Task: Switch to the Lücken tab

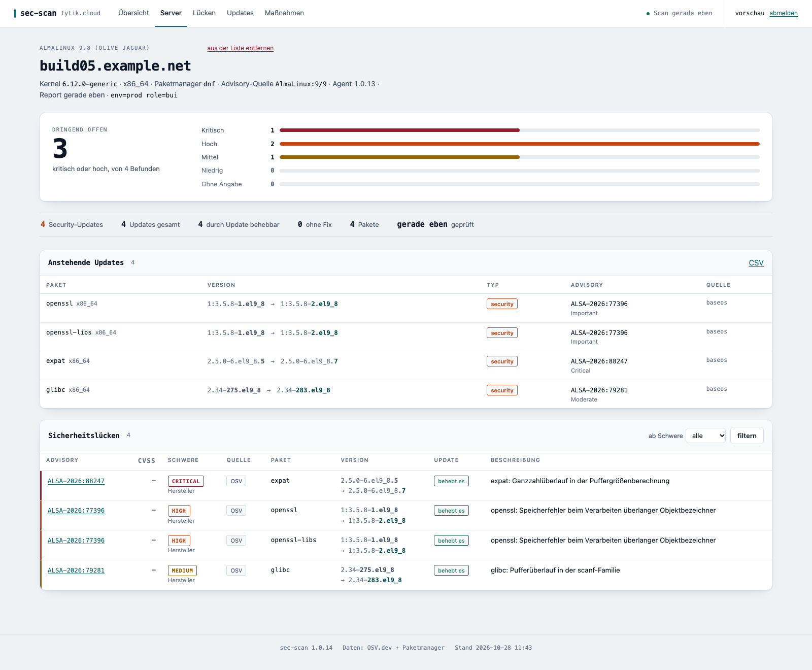Action: coord(204,13)
